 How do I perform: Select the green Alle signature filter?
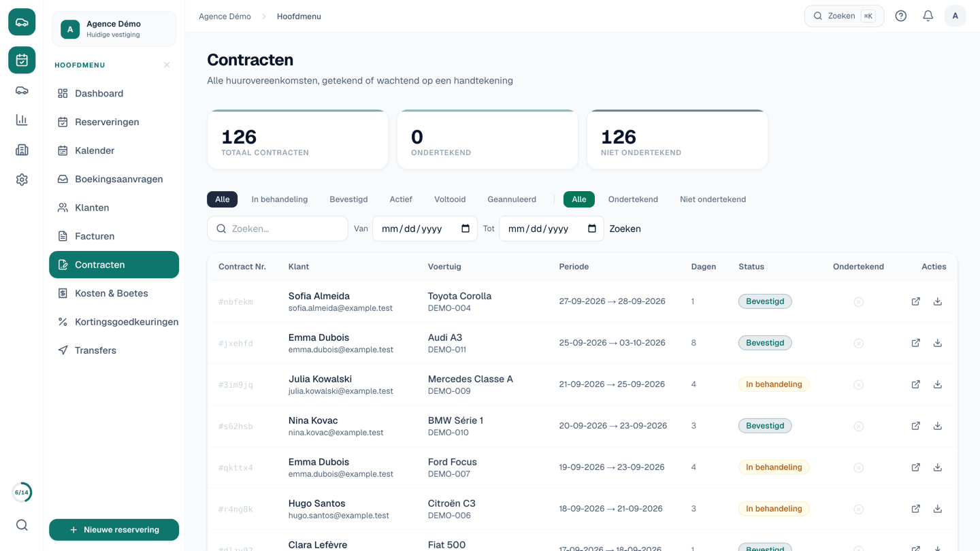(x=579, y=199)
